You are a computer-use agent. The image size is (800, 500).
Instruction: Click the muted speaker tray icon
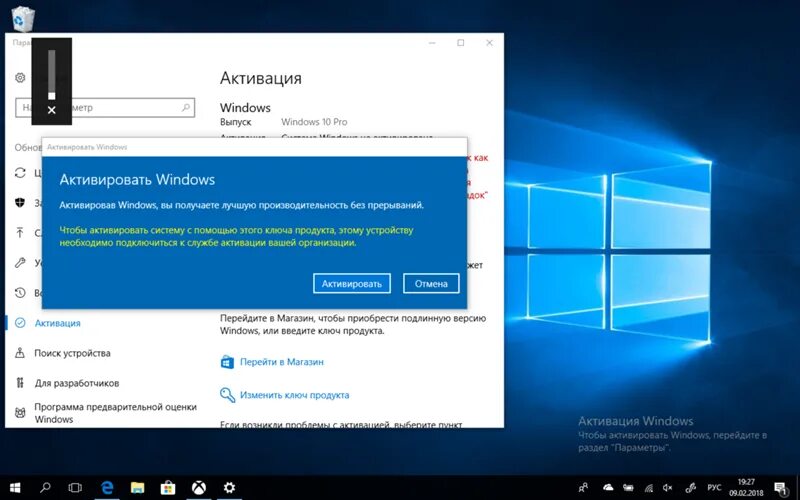pos(667,488)
